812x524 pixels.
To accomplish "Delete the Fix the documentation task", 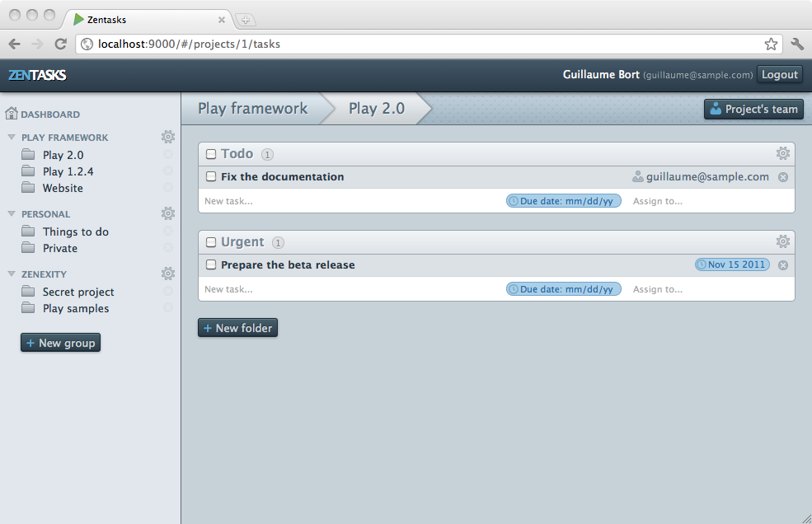I will [x=782, y=177].
